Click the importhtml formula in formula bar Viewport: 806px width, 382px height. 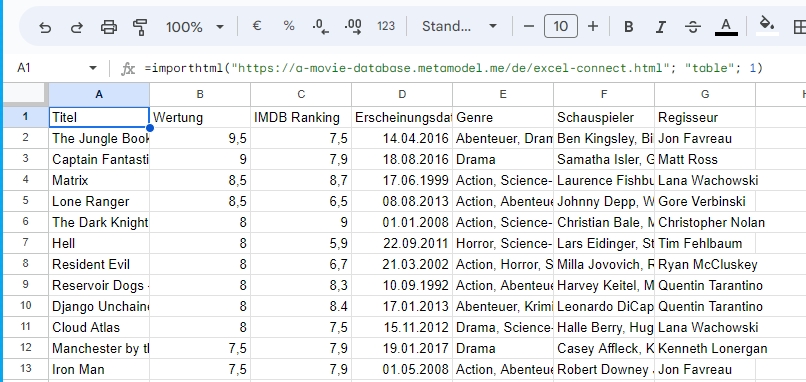tap(453, 68)
